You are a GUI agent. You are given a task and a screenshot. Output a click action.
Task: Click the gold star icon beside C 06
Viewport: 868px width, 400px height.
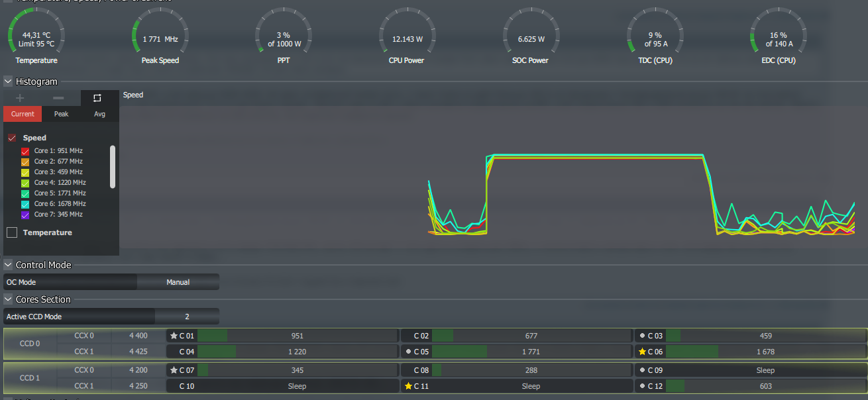642,352
